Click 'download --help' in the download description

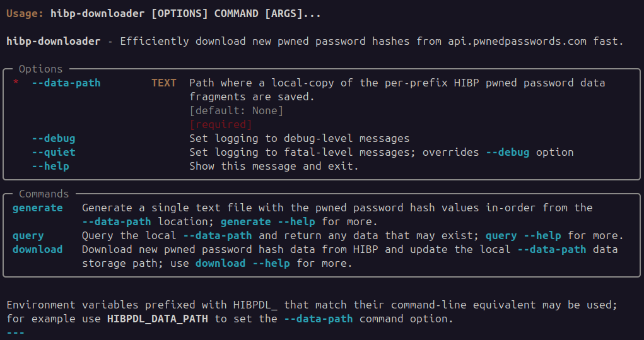243,263
